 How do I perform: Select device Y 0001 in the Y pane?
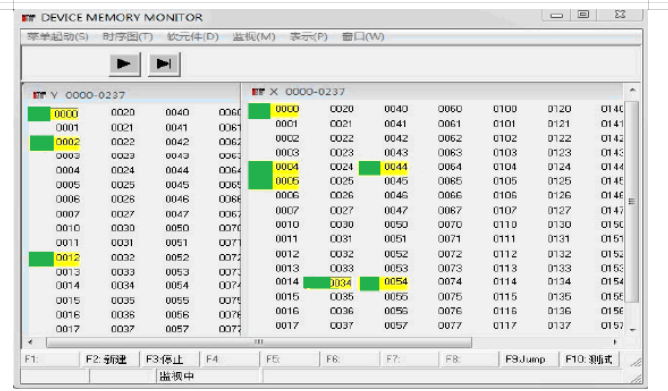[x=67, y=127]
